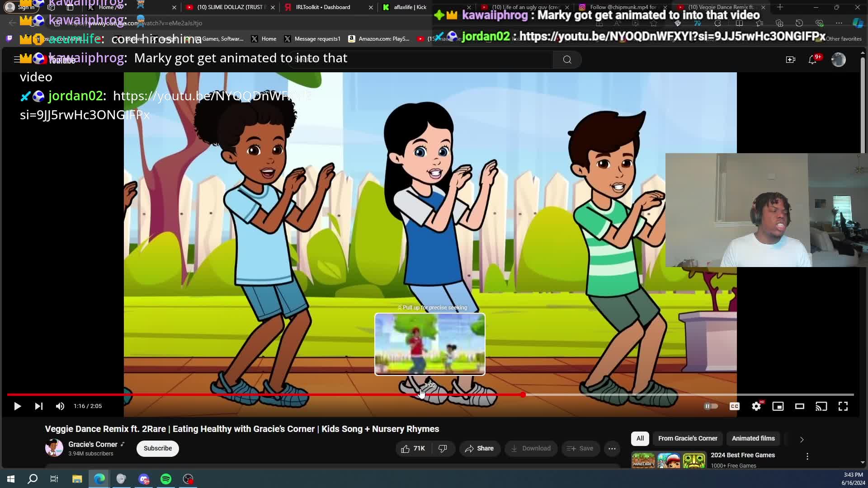Select the From Gracie's Corner chip
Image resolution: width=868 pixels, height=488 pixels.
click(688, 438)
